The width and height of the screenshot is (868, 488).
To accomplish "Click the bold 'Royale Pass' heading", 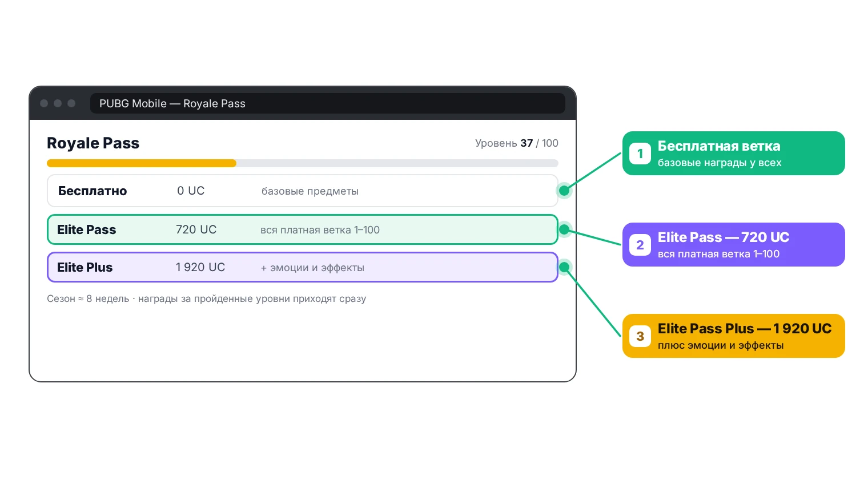I will 93,143.
